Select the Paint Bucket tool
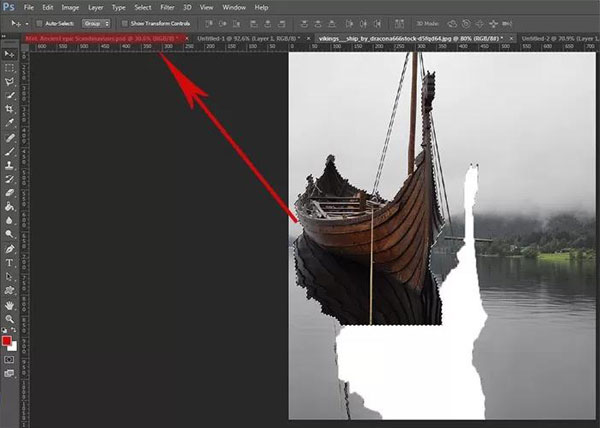 pos(9,207)
